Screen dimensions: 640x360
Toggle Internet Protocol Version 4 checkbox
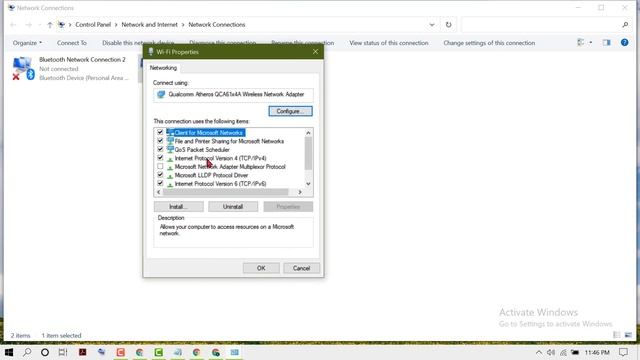click(x=160, y=158)
